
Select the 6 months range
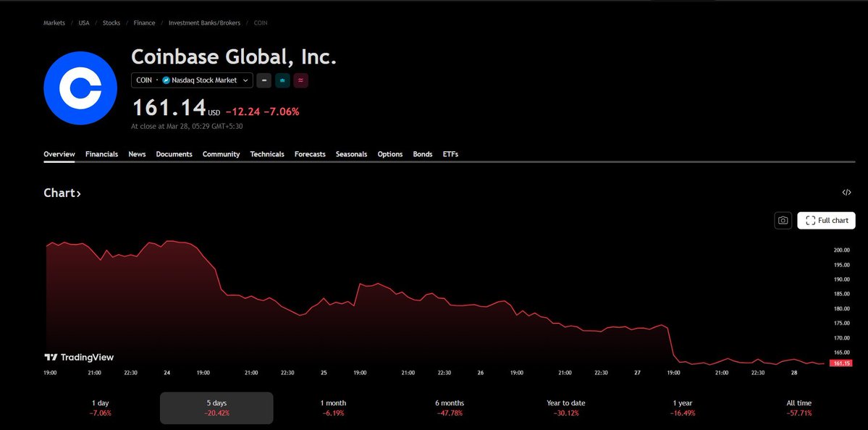(450, 408)
